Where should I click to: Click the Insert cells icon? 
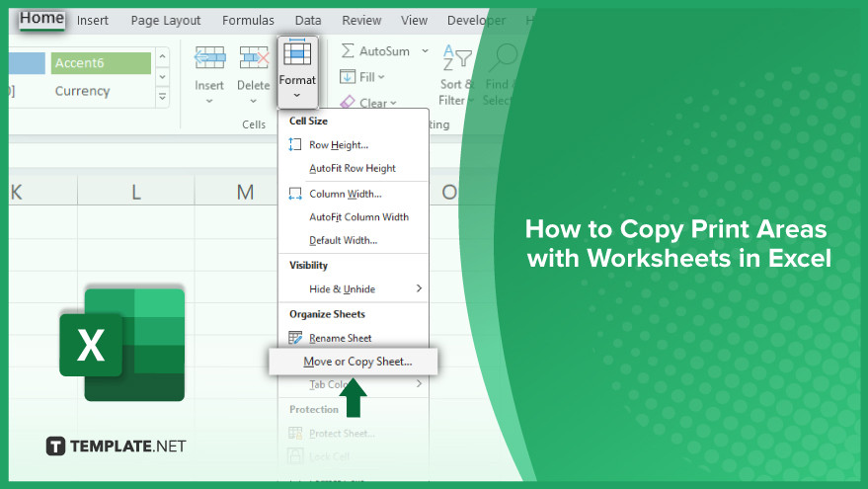tap(209, 57)
